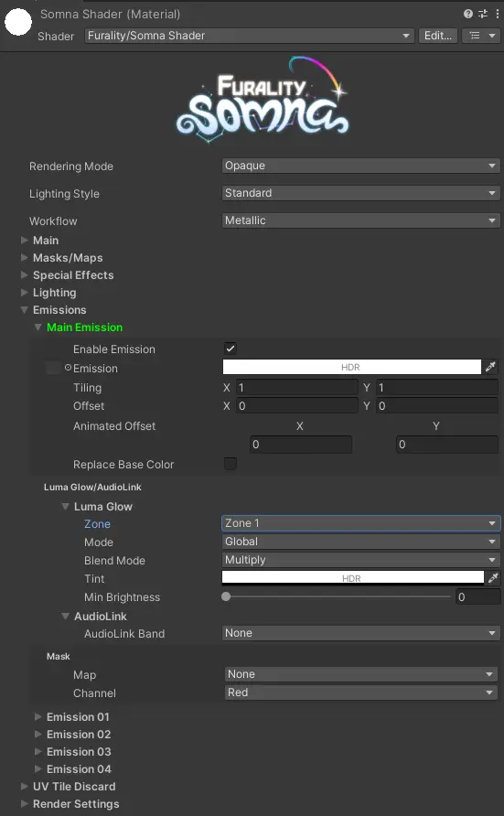Collapse the Emissions section
504x816 pixels.
pos(24,309)
